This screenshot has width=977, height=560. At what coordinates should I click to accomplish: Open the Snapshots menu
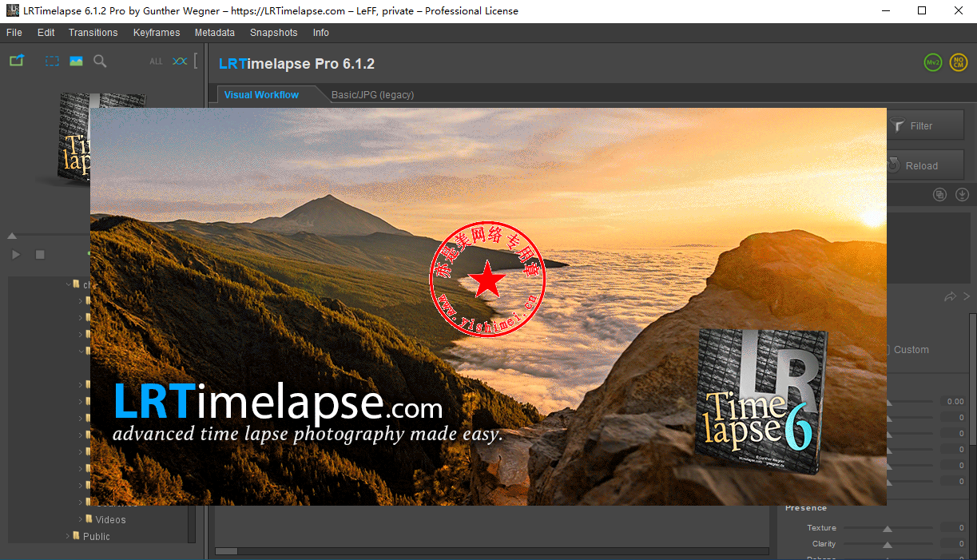point(273,33)
